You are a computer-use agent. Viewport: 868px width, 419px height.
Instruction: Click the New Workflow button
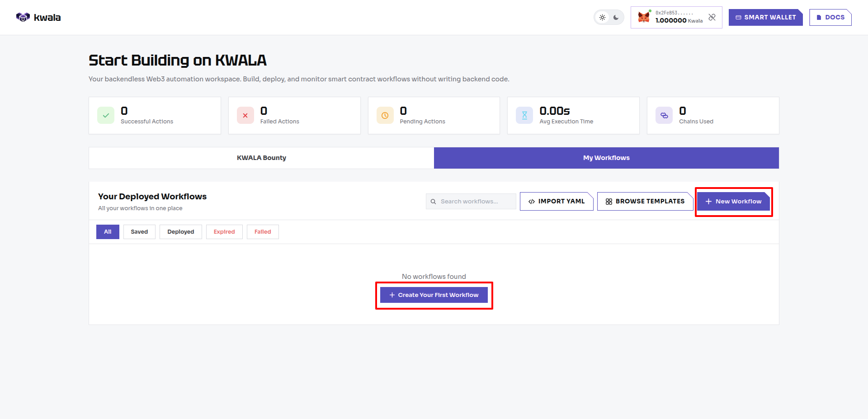tap(733, 201)
